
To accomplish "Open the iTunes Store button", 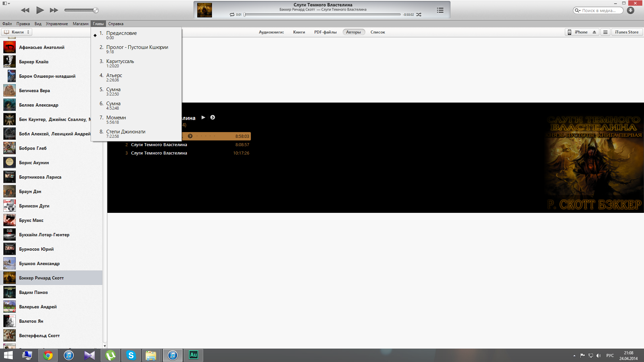I will (627, 32).
